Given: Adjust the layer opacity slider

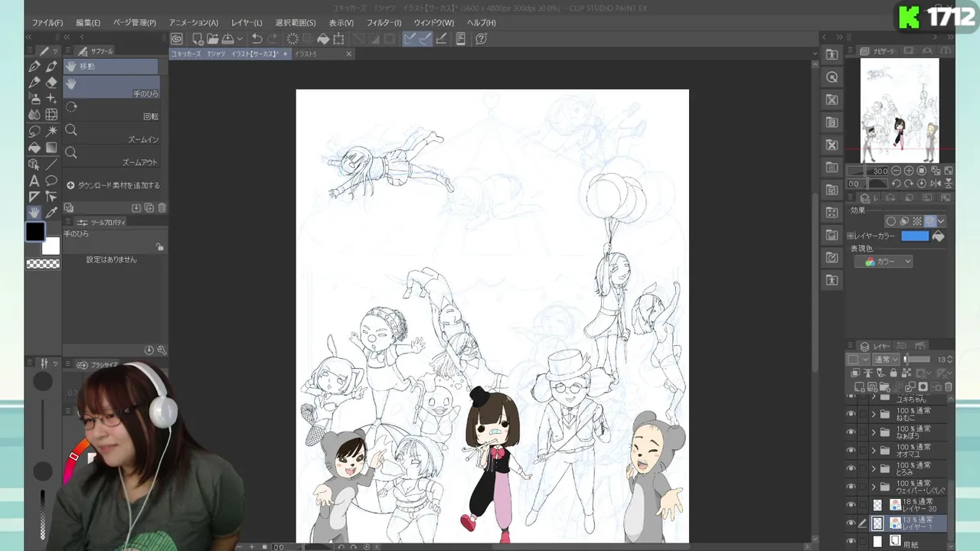Looking at the screenshot, I should click(919, 359).
